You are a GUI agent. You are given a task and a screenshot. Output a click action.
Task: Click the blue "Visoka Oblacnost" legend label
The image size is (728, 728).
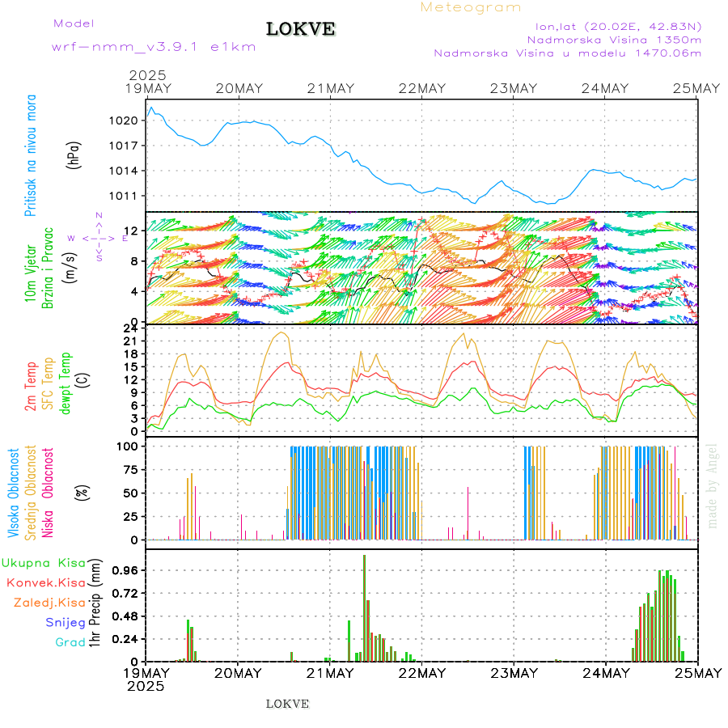click(13, 493)
